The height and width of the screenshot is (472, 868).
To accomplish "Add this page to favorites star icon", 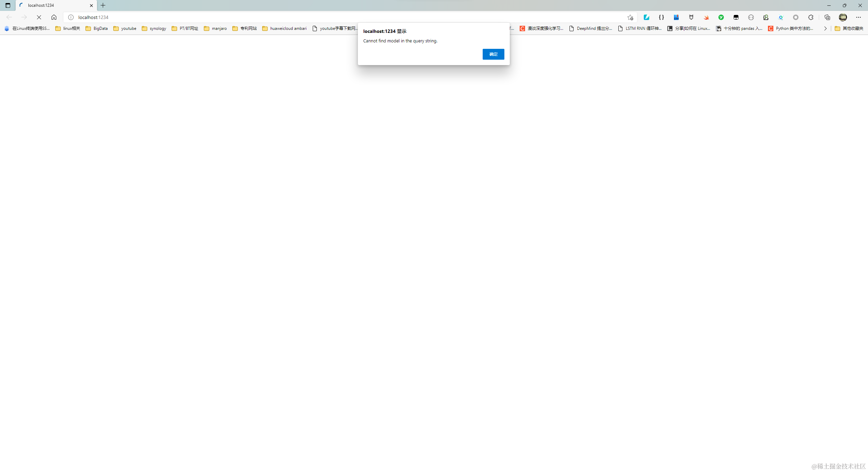I will coord(630,17).
